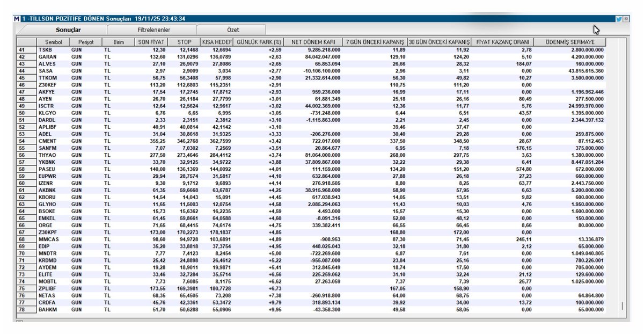This screenshot has width=644, height=334.
Task: Select the EUPWR symbol cell
Action: coord(53,176)
